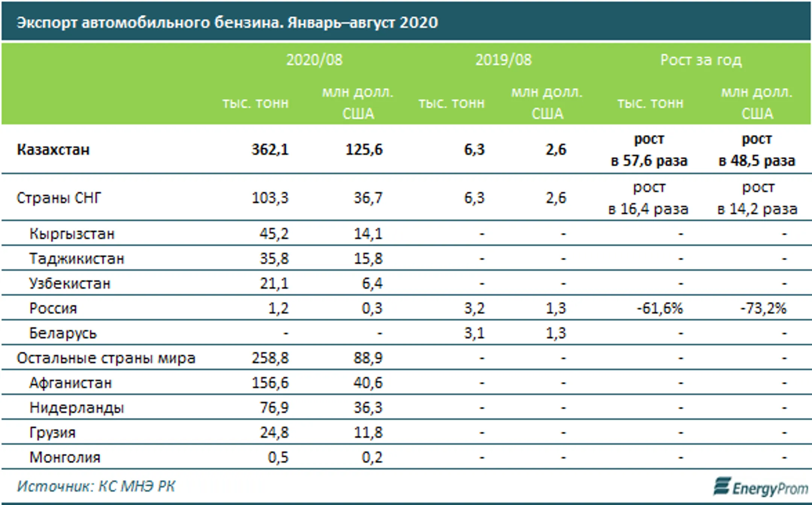Screen dimensions: 812x505
Task: Click the 'Нидерланды' row label
Action: (x=77, y=408)
